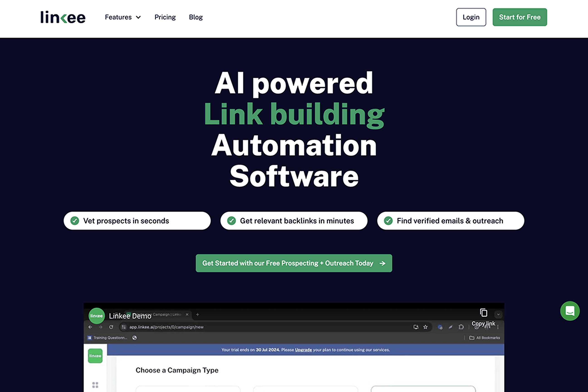Click the green Linkee sidebar logo in demo
This screenshot has width=588, height=392.
95,356
